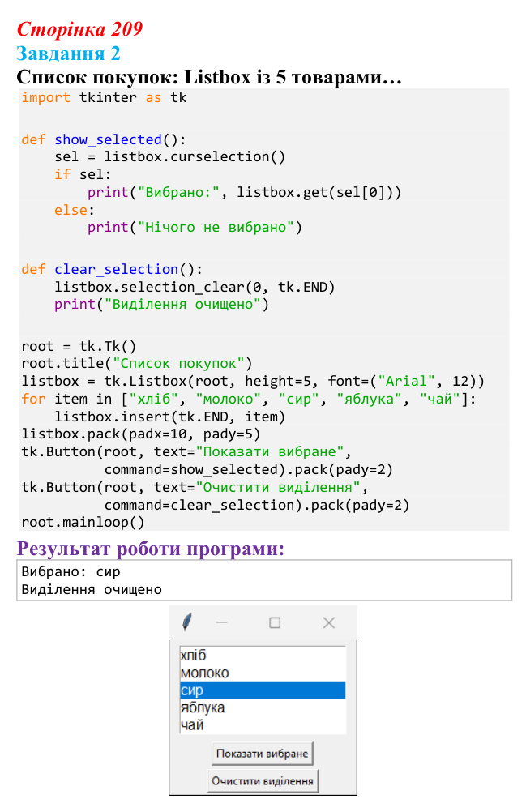
Task: Click code line 'root.mainloop()'
Action: 83,522
